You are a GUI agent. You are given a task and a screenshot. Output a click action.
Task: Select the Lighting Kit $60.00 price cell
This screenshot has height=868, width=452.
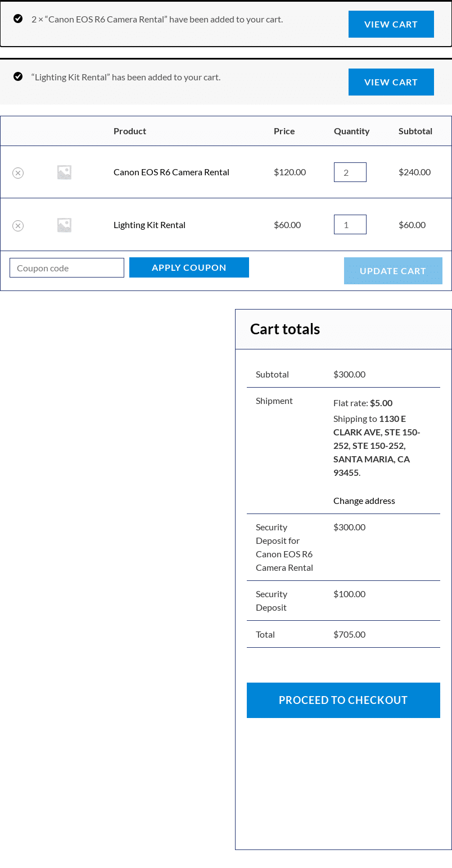click(287, 225)
